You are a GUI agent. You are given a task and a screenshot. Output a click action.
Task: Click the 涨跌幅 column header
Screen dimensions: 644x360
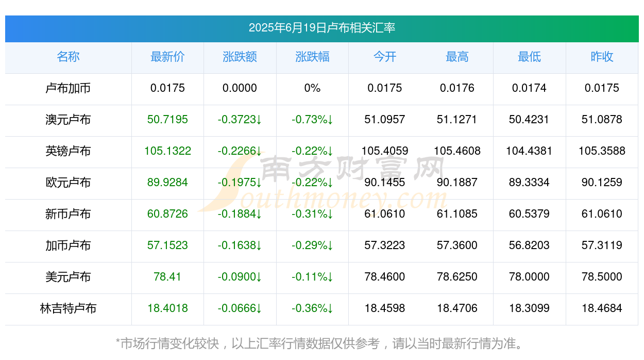point(312,57)
